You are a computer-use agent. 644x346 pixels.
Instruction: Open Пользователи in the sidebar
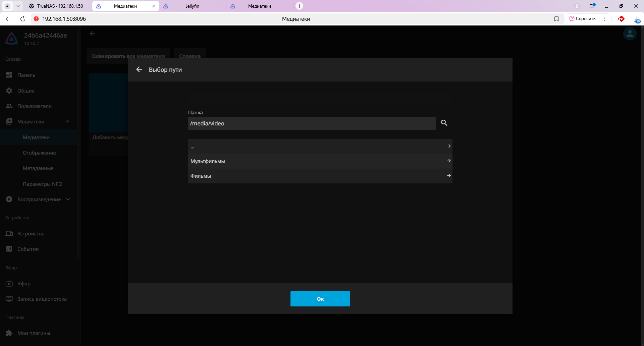tap(34, 106)
